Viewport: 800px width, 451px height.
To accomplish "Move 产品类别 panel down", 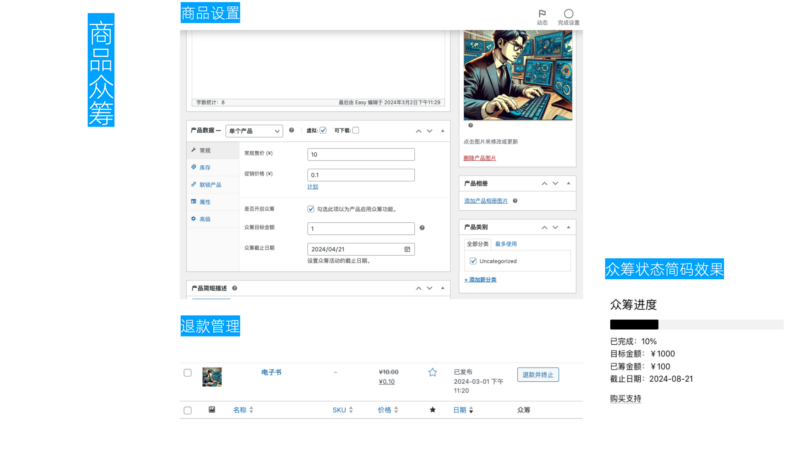I will pos(556,228).
